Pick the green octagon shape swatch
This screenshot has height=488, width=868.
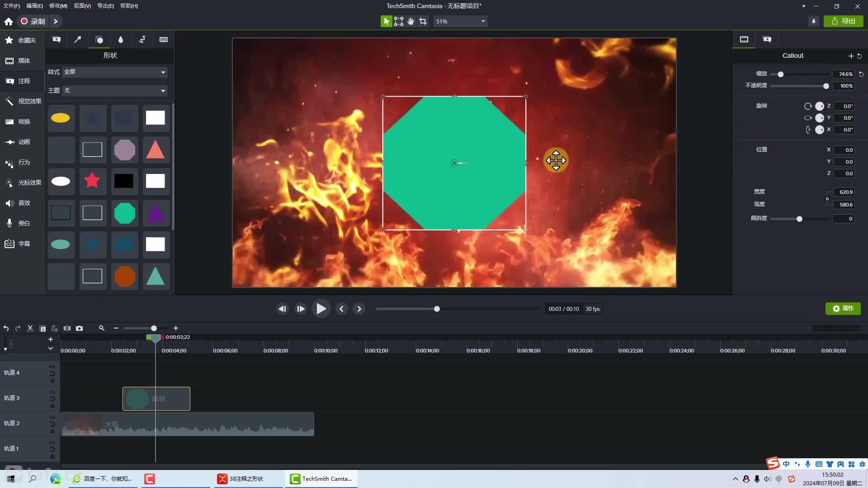coord(124,213)
